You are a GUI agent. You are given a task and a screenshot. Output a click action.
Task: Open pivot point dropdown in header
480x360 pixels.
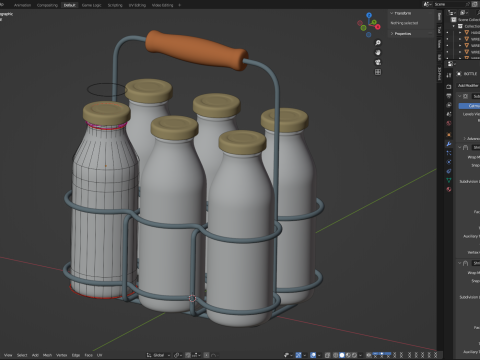177,355
